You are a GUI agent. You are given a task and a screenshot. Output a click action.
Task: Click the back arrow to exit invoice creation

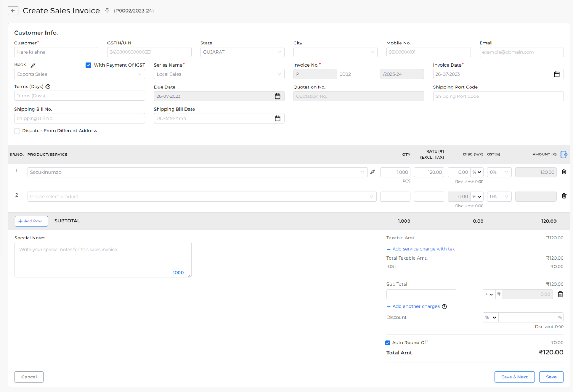click(13, 10)
